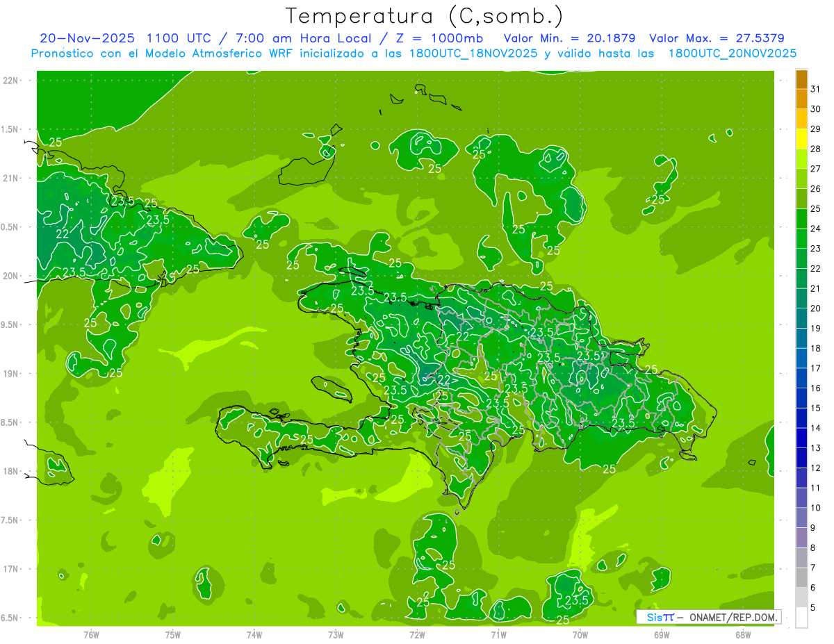Image resolution: width=834 pixels, height=644 pixels.
Task: Click the "68W" longitude axis label
Action: point(743,634)
